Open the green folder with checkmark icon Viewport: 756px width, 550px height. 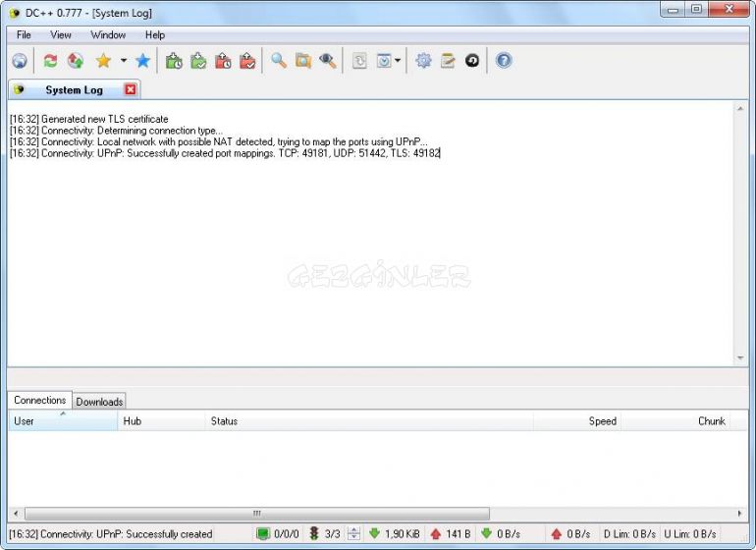(198, 61)
